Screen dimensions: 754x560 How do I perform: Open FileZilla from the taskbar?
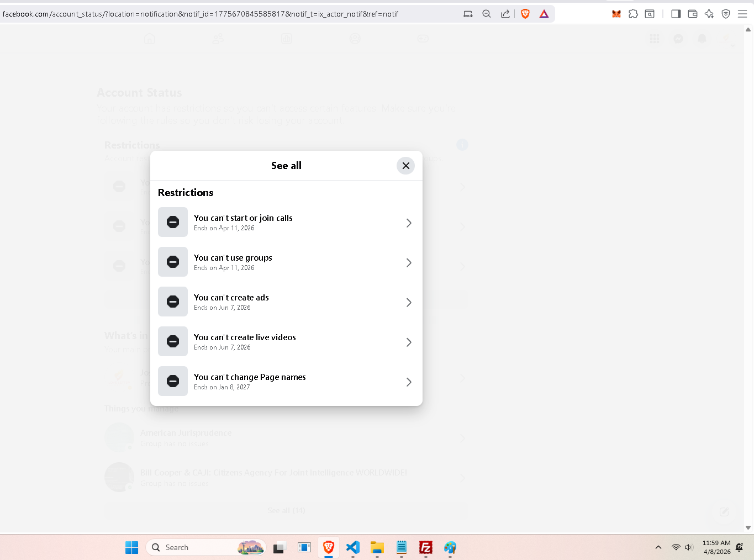click(425, 547)
